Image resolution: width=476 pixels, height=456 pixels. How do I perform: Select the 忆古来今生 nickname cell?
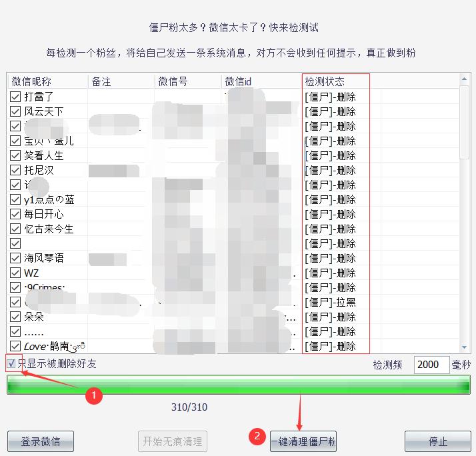click(x=49, y=229)
